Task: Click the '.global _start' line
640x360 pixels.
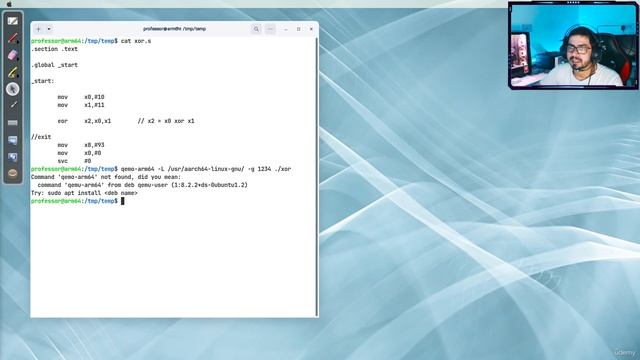Action: (54, 65)
